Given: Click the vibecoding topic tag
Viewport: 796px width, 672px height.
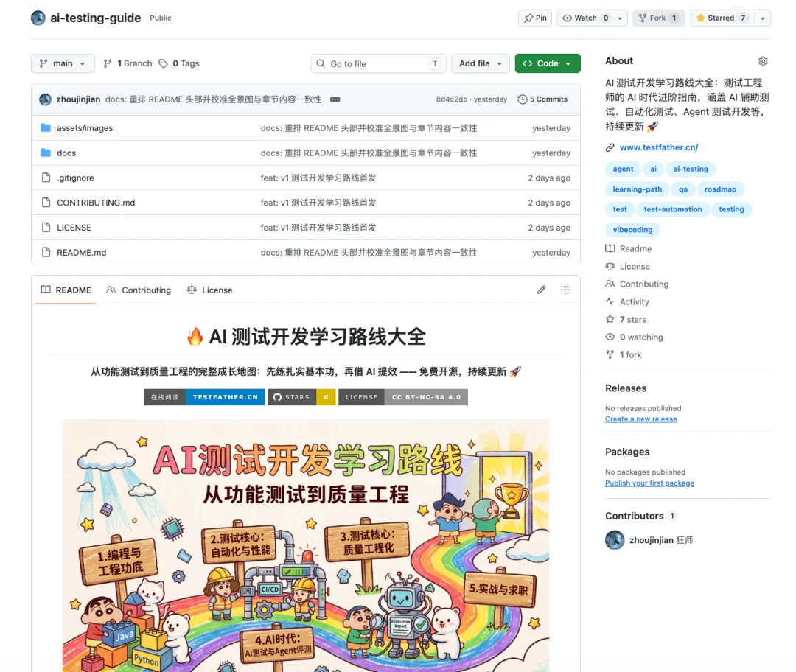Looking at the screenshot, I should (632, 229).
